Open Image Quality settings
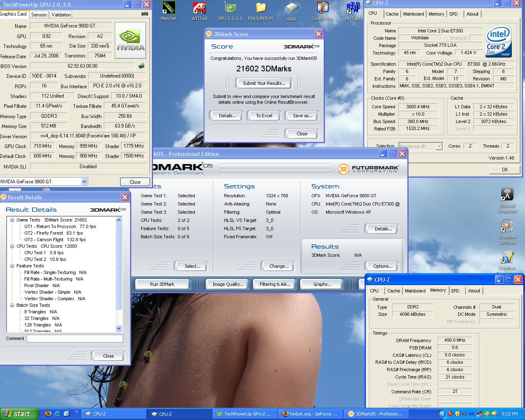This screenshot has height=420, width=525. [228, 284]
